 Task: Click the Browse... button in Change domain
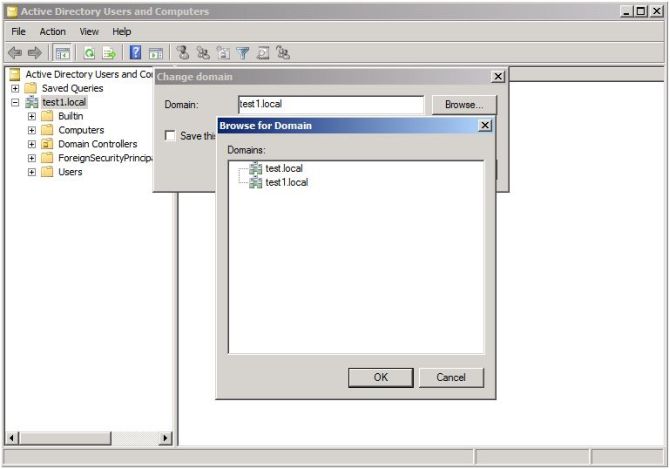[x=464, y=105]
